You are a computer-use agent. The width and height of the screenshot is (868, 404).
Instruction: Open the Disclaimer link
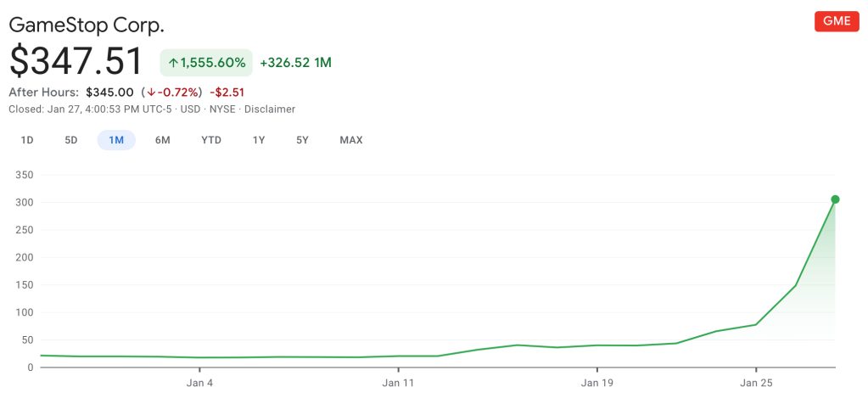[x=270, y=109]
